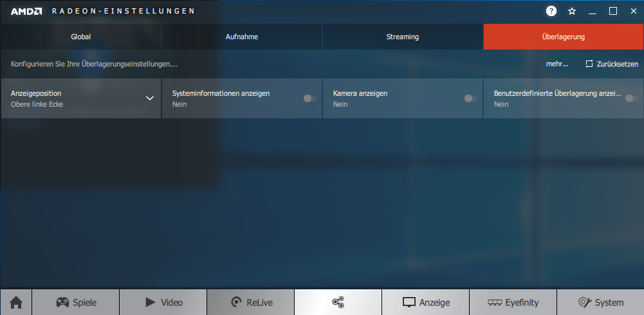Toggle Systeminformationen anzeigen switch
The width and height of the screenshot is (644, 315).
coord(309,98)
